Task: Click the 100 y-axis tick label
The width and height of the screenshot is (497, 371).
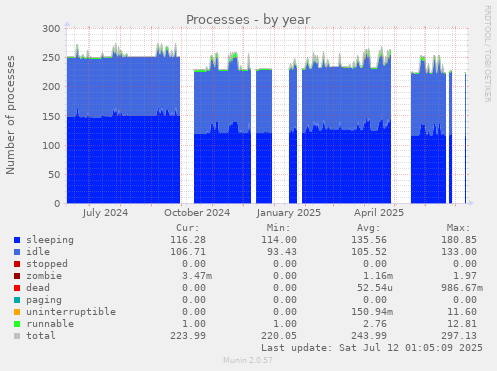Action: (51, 146)
